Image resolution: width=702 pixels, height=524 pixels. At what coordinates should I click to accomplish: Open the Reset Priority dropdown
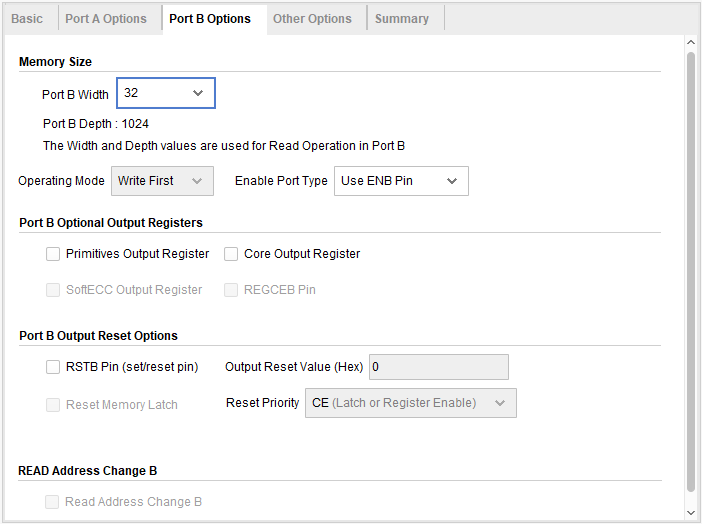[410, 403]
